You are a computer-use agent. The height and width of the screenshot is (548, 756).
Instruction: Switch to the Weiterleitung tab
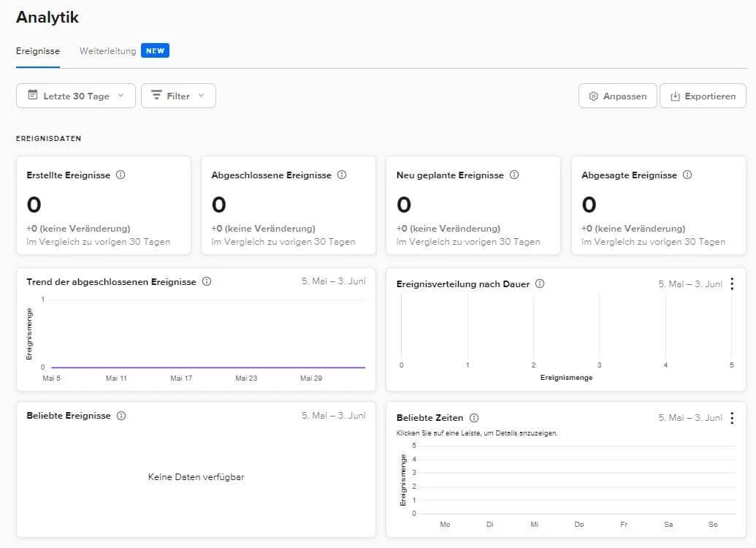108,51
